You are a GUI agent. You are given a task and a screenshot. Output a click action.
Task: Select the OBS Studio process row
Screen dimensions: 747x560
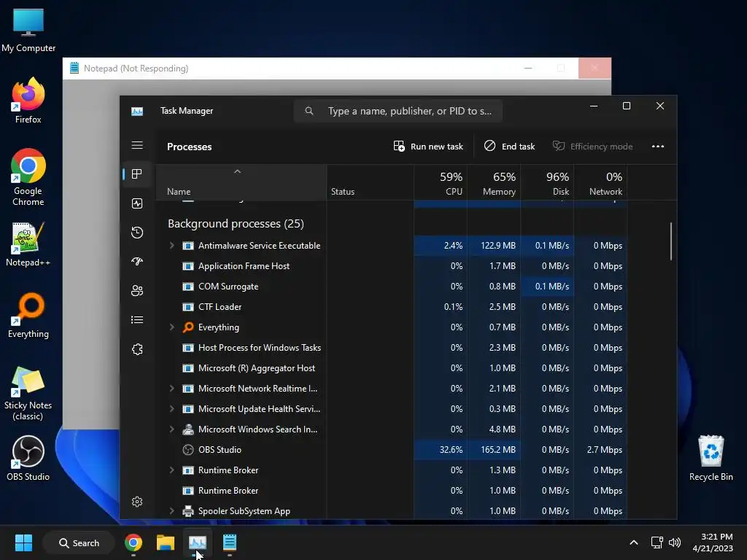[391, 449]
